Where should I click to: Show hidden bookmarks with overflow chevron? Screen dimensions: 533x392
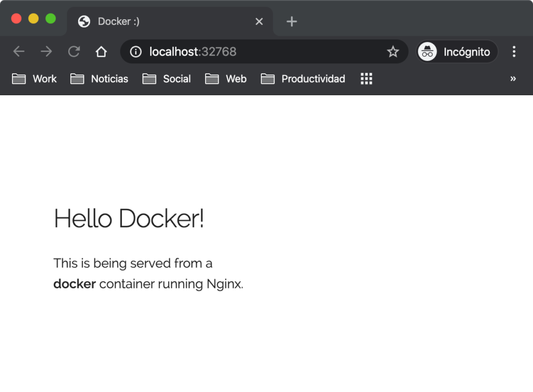pyautogui.click(x=513, y=79)
